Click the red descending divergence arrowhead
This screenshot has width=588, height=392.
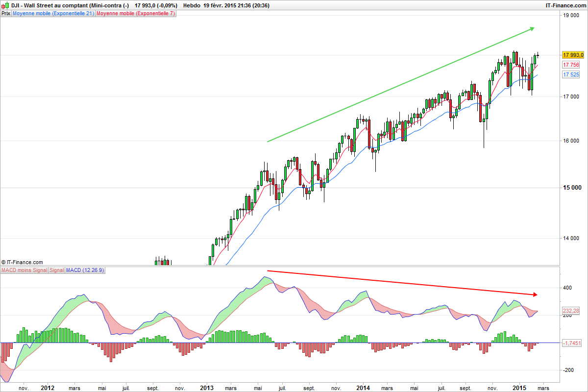click(x=534, y=294)
